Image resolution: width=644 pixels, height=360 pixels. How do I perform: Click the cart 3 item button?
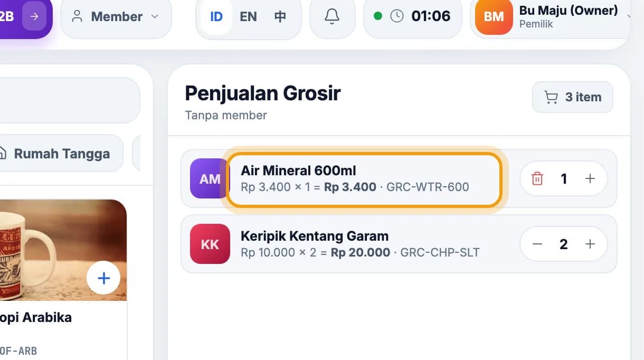point(573,97)
